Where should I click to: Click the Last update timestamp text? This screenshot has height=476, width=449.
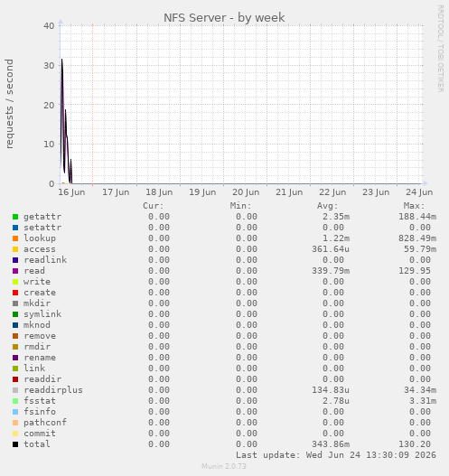pos(336,455)
